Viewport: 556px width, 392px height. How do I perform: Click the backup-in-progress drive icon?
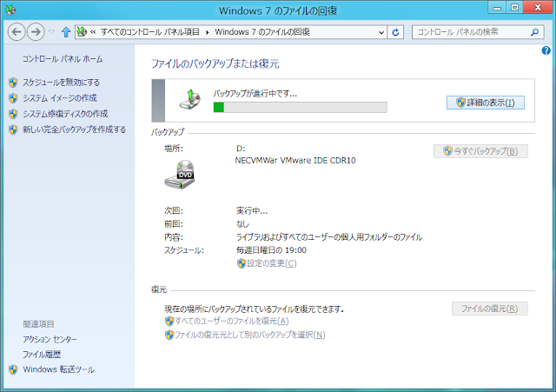coord(190,99)
